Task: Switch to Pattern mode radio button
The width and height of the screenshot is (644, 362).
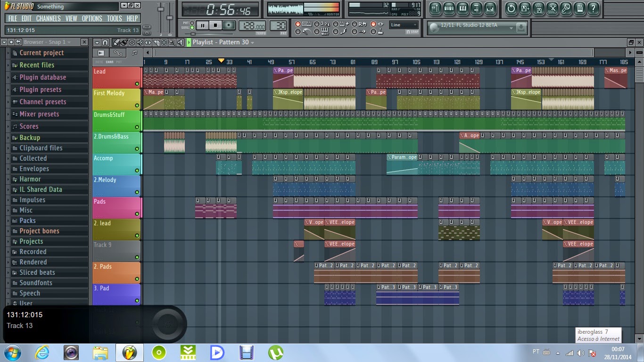Action: point(192,23)
